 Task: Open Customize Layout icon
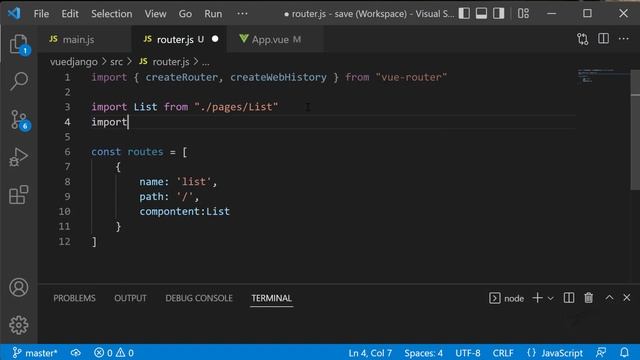(x=523, y=13)
